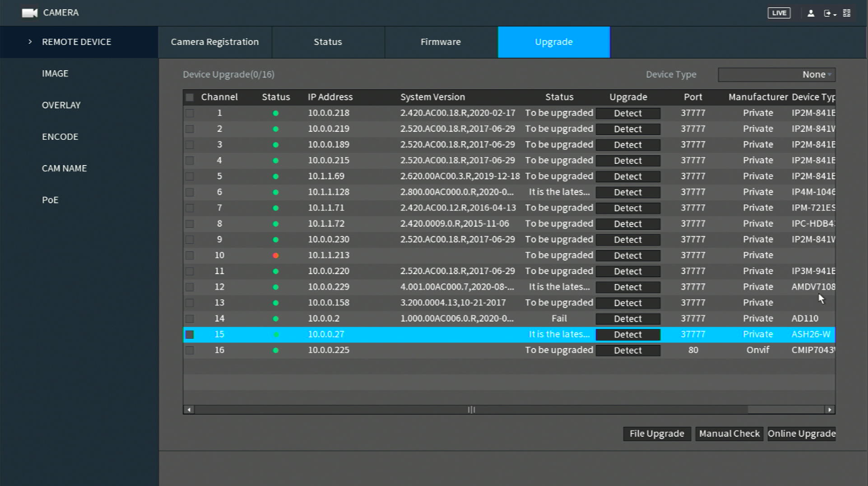
Task: Click the Fail status for channel 14
Action: click(x=559, y=318)
